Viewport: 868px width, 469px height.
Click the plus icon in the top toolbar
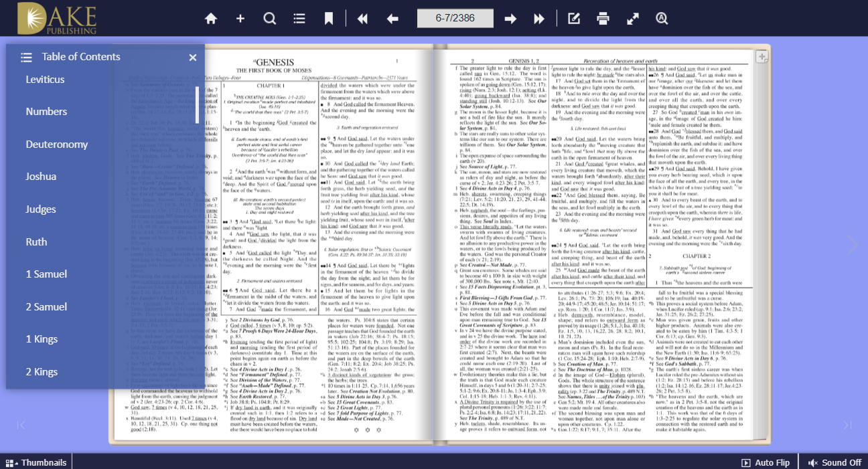[240, 19]
